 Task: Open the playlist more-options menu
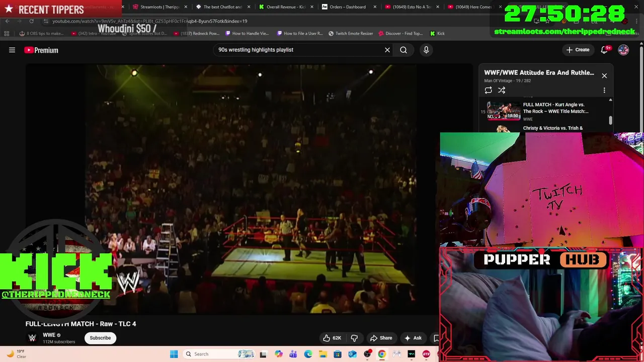pyautogui.click(x=604, y=90)
